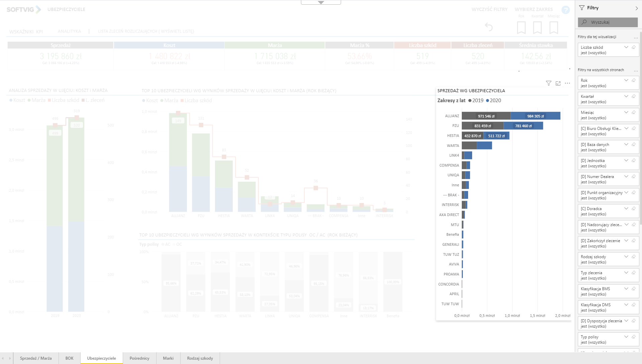
Task: Switch to the Pośrednicy page tab
Action: click(139, 358)
